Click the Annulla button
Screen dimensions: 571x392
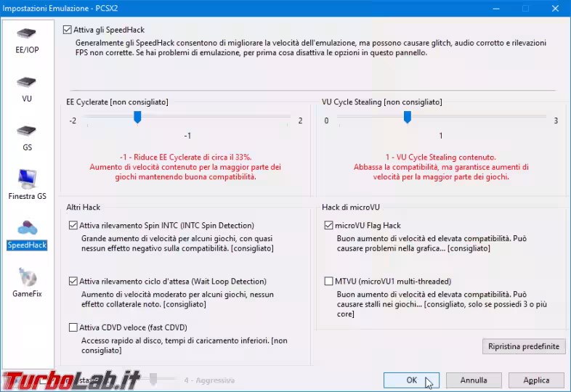[x=474, y=380]
